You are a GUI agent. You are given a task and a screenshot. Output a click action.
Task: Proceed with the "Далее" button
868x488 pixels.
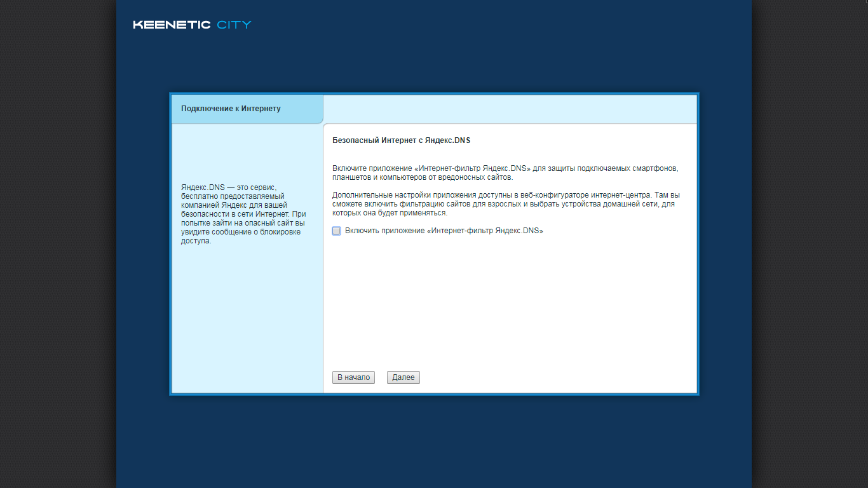(403, 377)
